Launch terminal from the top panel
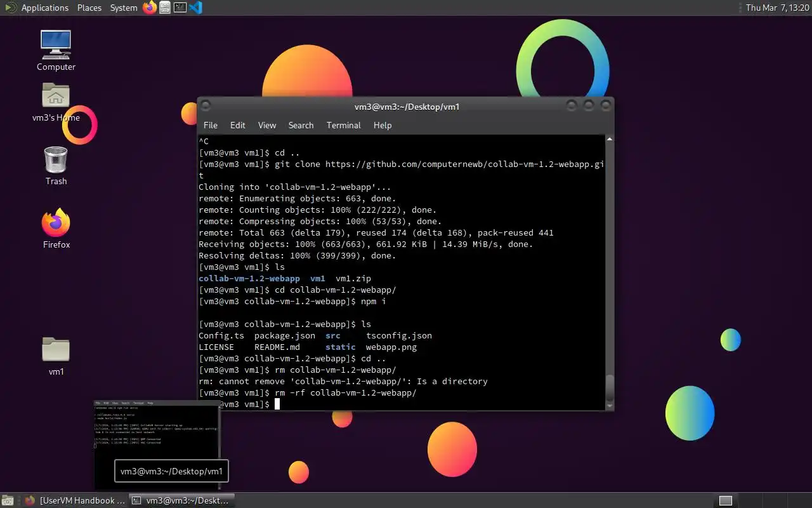812x508 pixels. [x=180, y=8]
